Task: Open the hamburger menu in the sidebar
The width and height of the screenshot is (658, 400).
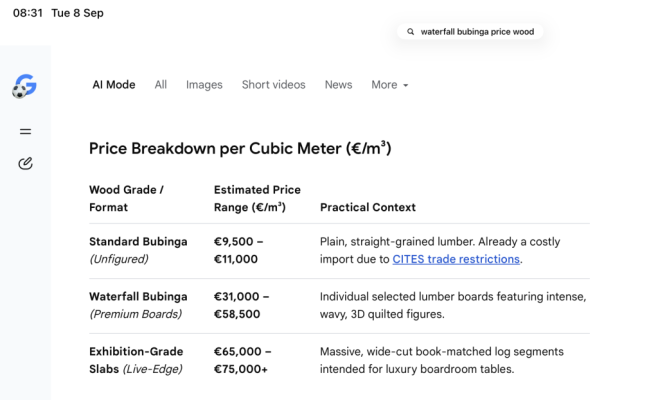Action: point(25,132)
